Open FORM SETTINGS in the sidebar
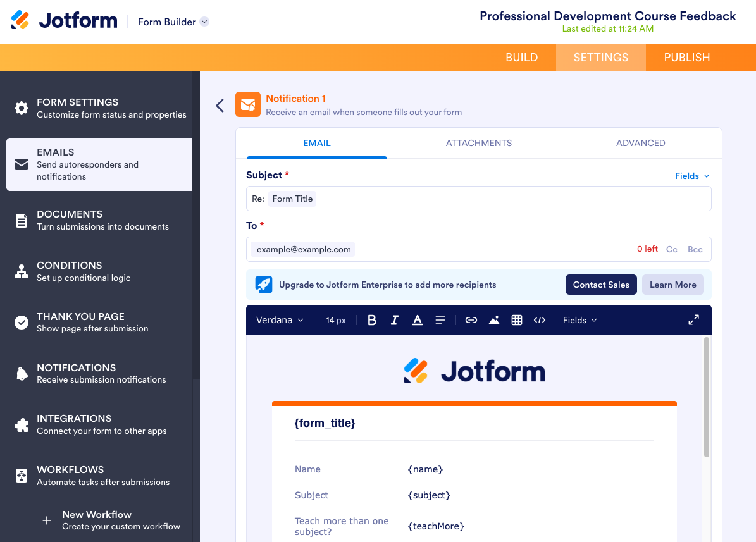This screenshot has height=542, width=756. point(99,108)
